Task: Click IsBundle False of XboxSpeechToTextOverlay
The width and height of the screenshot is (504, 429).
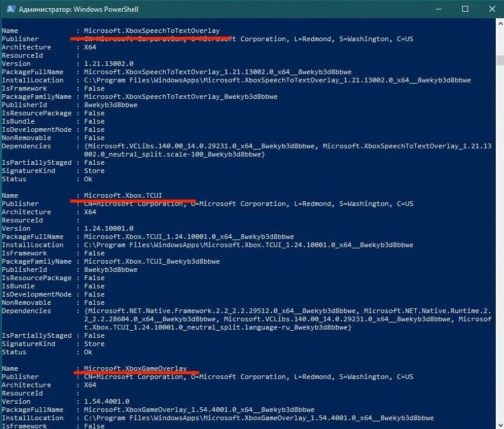Action: [94, 121]
